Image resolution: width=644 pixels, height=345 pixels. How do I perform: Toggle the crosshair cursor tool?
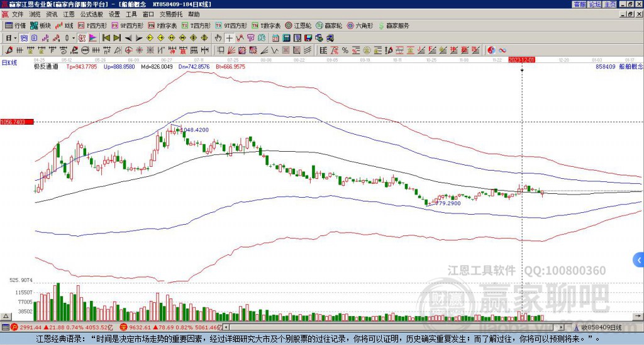(229, 38)
